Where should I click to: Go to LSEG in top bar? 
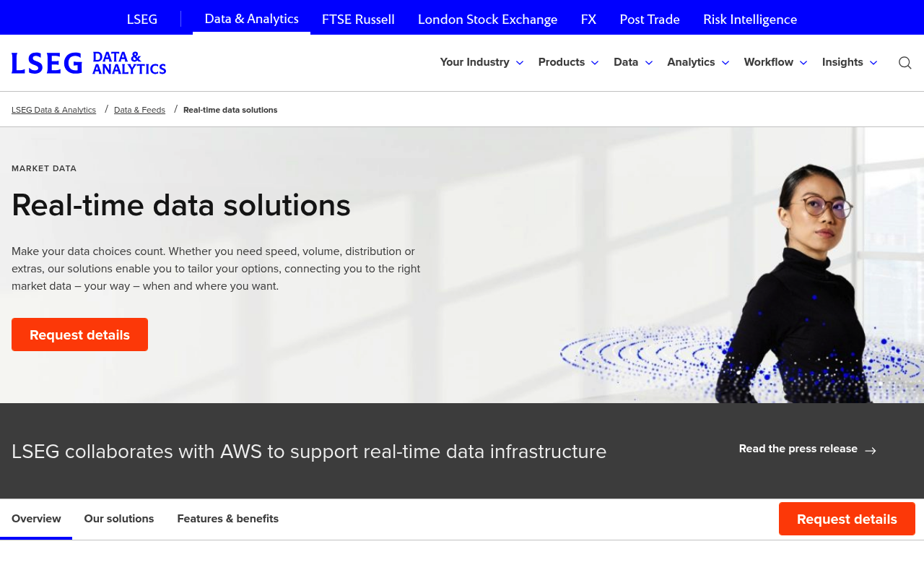[142, 20]
